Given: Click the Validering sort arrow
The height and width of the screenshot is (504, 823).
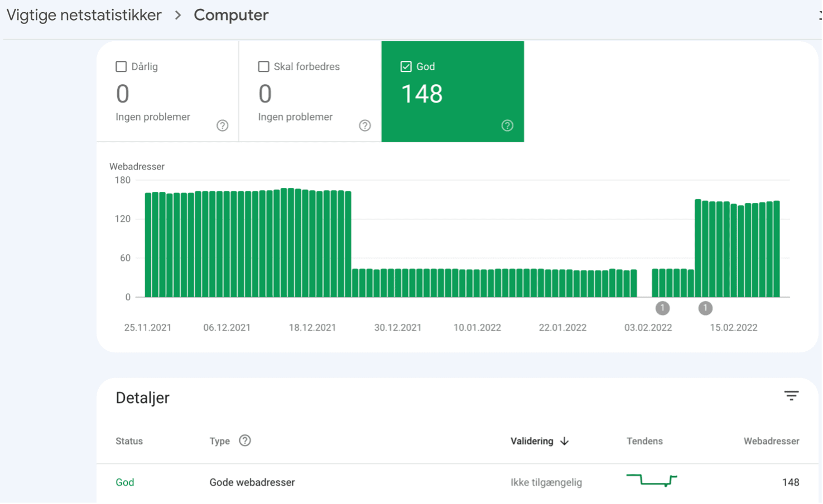Looking at the screenshot, I should click(x=565, y=441).
